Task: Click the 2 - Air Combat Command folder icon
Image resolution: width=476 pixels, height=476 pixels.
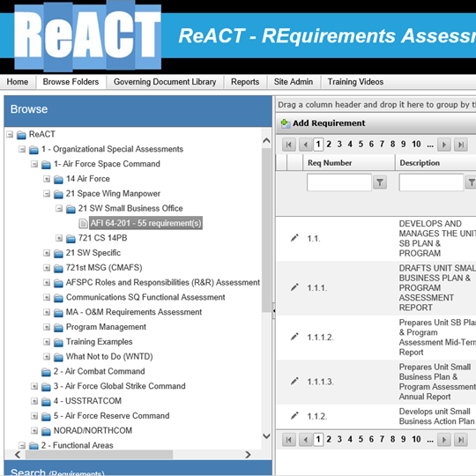Action: coord(46,372)
